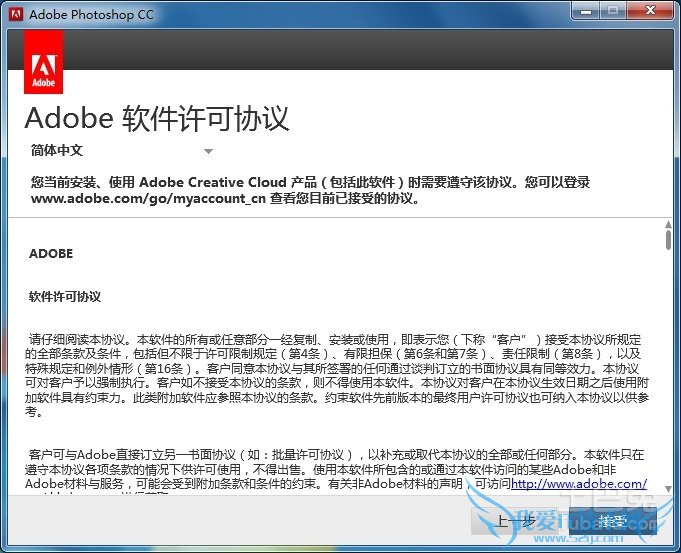Click the heading "Adobe 软件许可协议"
Viewport: 681px width, 553px height.
157,118
